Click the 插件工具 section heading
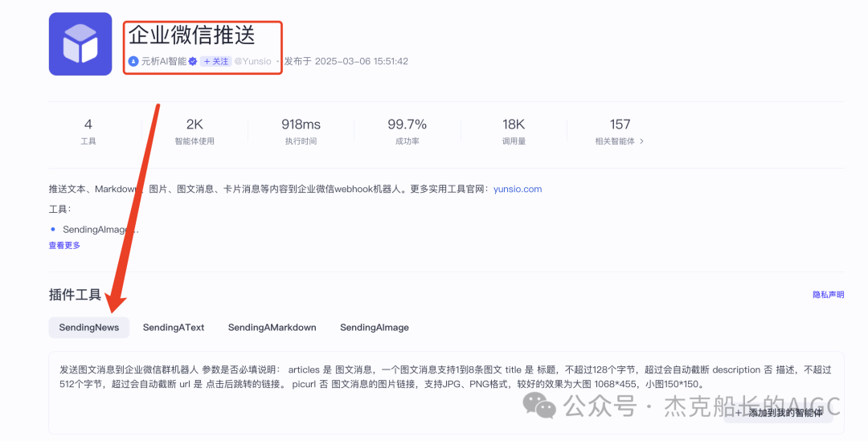868x441 pixels. point(75,295)
